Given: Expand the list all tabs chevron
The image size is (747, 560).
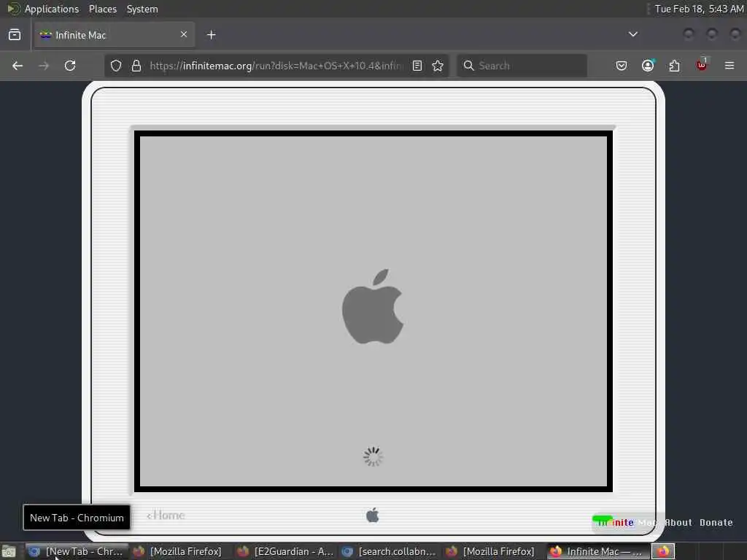Looking at the screenshot, I should [633, 34].
